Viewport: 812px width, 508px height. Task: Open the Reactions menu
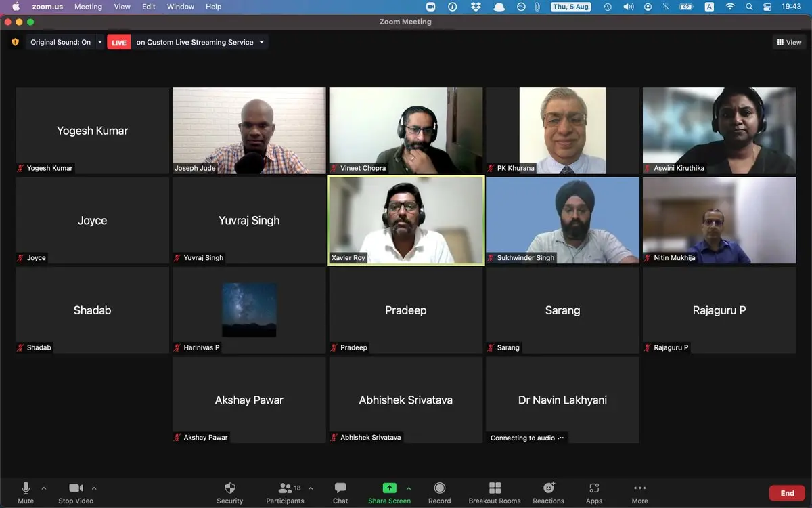pos(548,488)
